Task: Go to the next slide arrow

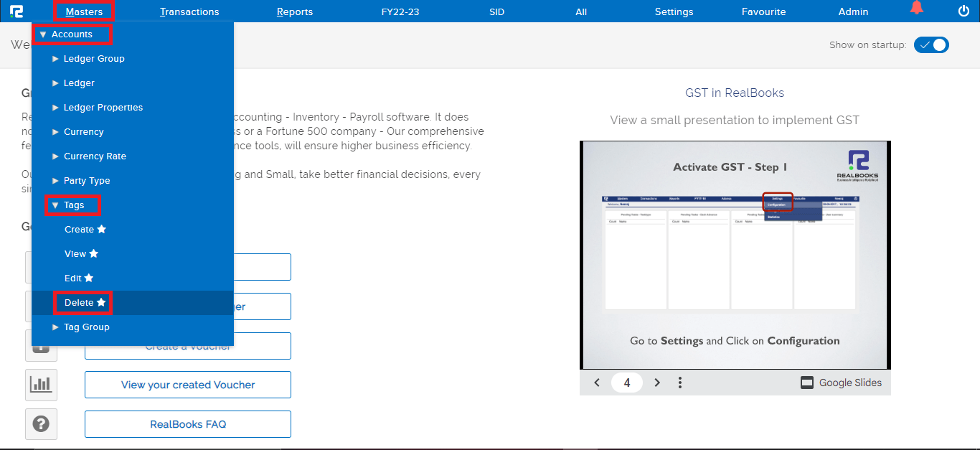Action: (656, 383)
